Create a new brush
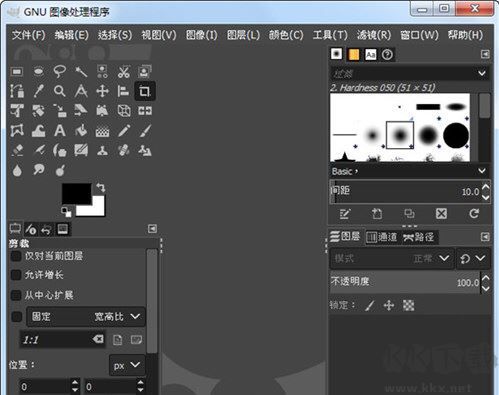This screenshot has height=395, width=499. 377,214
